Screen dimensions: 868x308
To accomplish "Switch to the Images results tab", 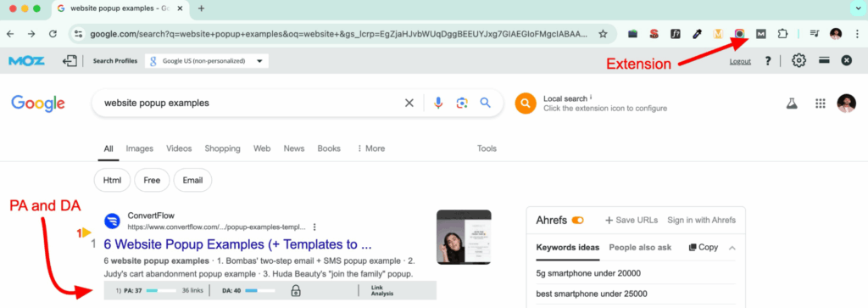I will [x=140, y=148].
